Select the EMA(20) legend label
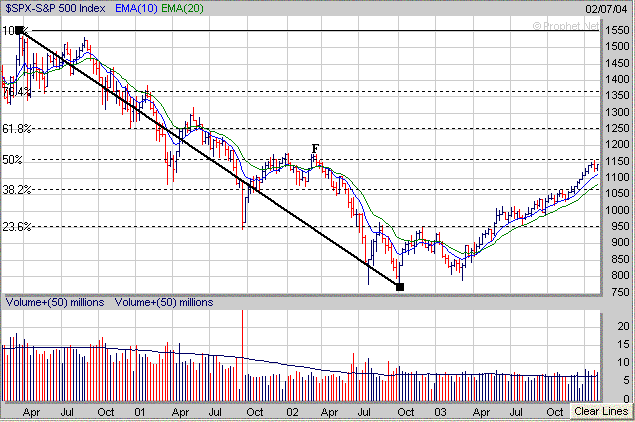Screen dimensions: 635x422 point(182,9)
